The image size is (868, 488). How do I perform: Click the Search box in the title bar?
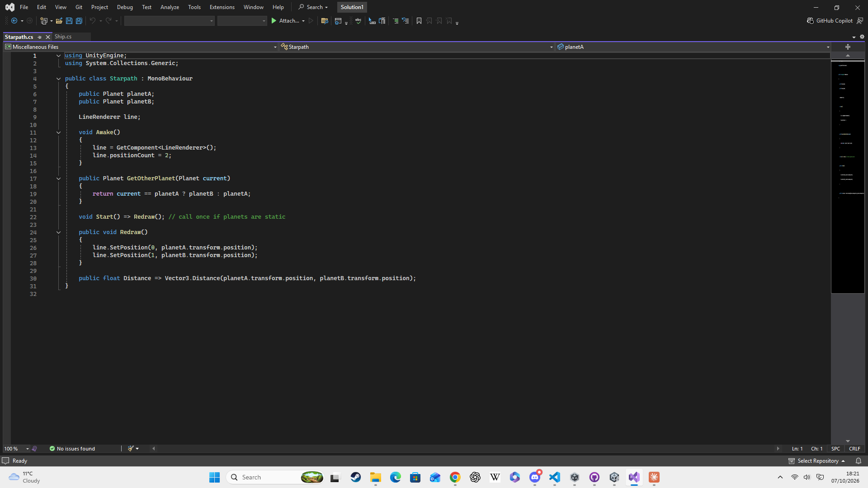[x=313, y=7]
